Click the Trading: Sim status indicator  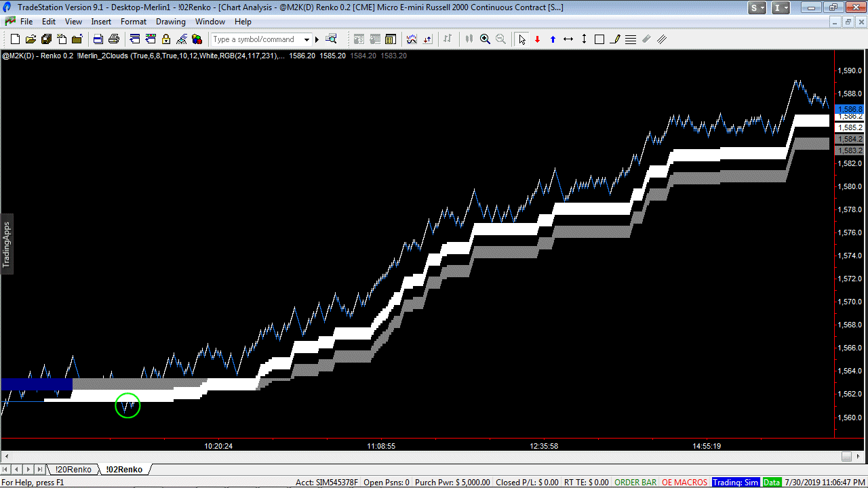(736, 483)
